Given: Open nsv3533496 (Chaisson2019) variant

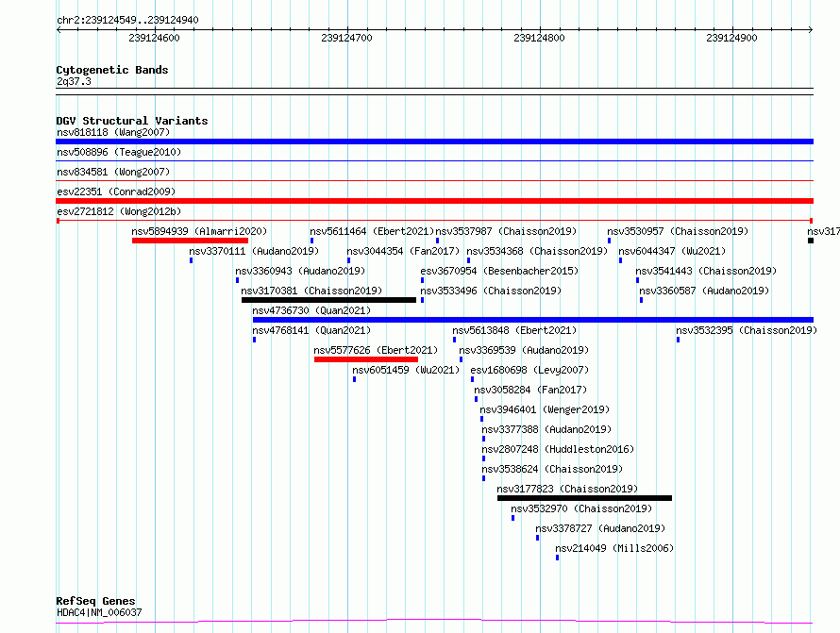Looking at the screenshot, I should [x=491, y=291].
